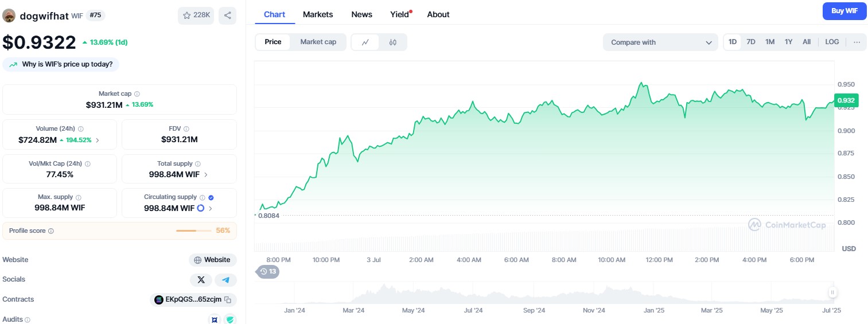
Task: Star dogwifhat to add to watchlist
Action: point(196,15)
